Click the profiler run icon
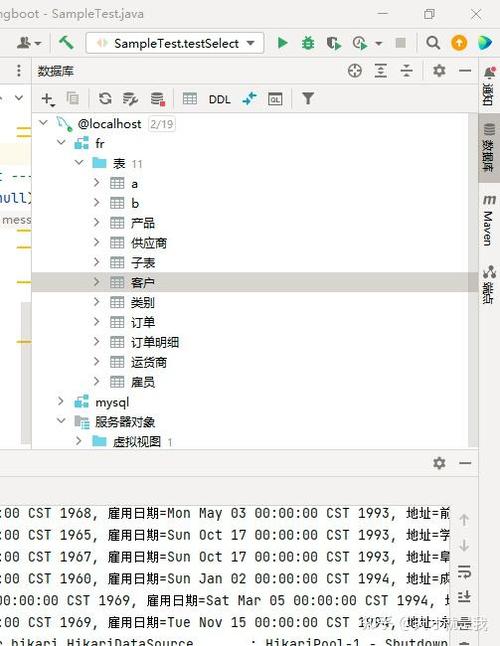The width and height of the screenshot is (500, 646). click(360, 43)
